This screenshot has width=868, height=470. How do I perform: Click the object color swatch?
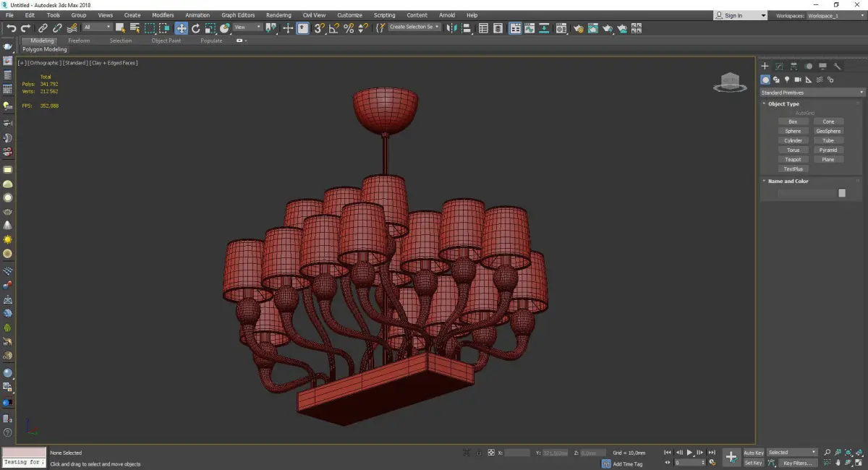842,193
